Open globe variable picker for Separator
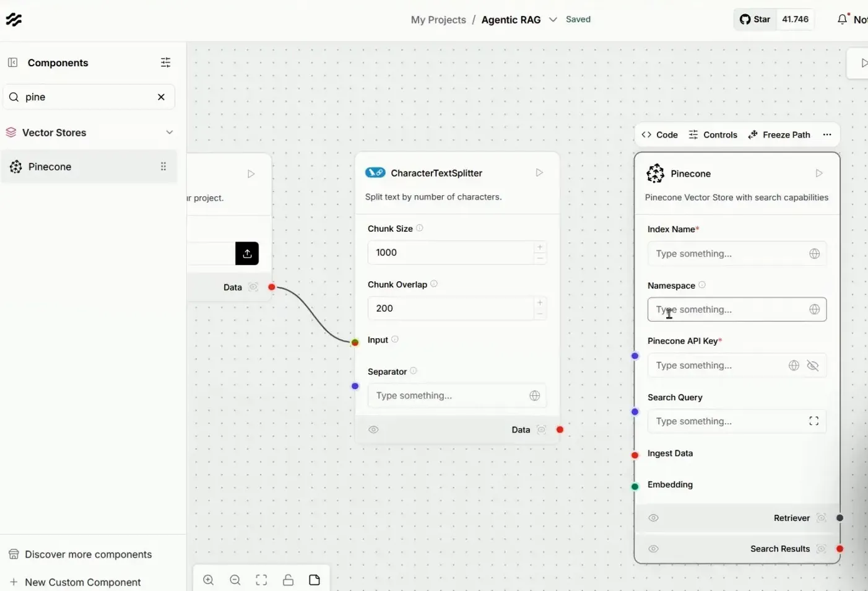Viewport: 868px width, 591px height. (x=535, y=396)
